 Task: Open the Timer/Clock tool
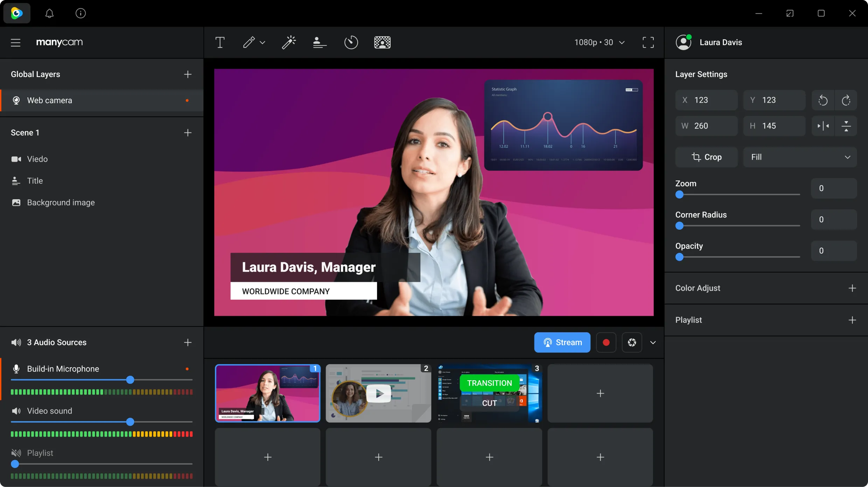(x=351, y=42)
